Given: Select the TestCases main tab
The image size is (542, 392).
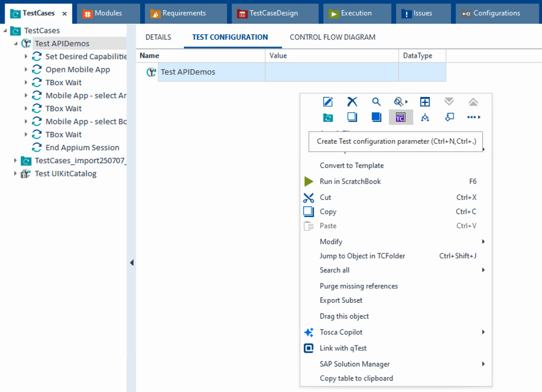Looking at the screenshot, I should click(x=38, y=13).
